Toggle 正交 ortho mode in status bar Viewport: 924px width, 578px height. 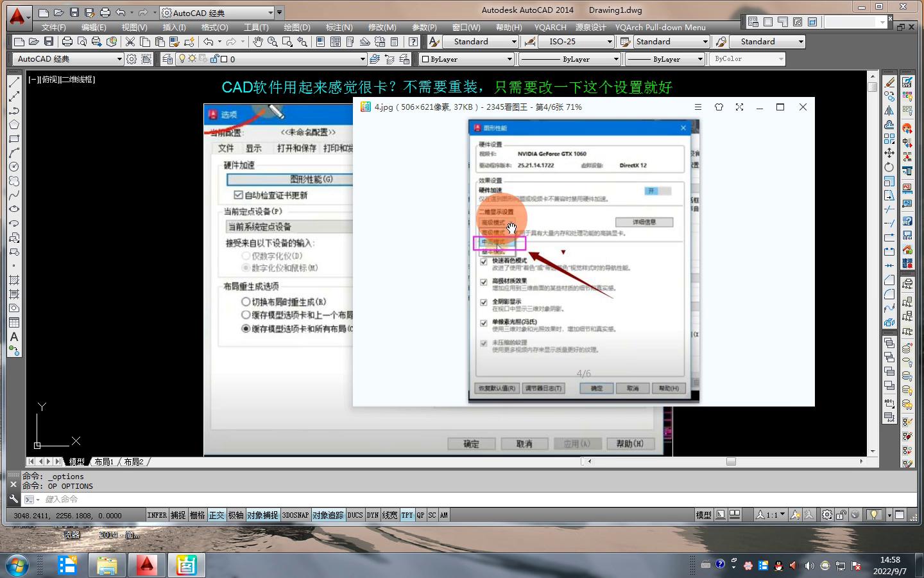[x=216, y=515]
